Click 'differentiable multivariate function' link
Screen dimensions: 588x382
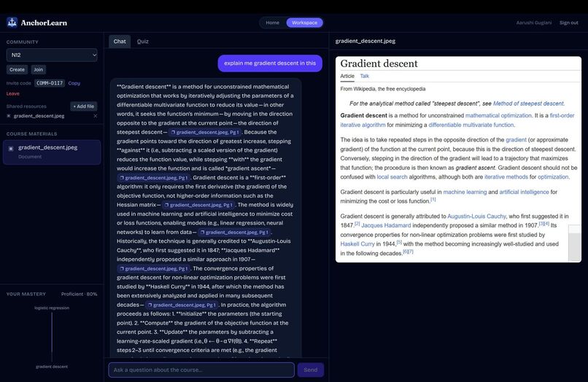[x=471, y=125]
